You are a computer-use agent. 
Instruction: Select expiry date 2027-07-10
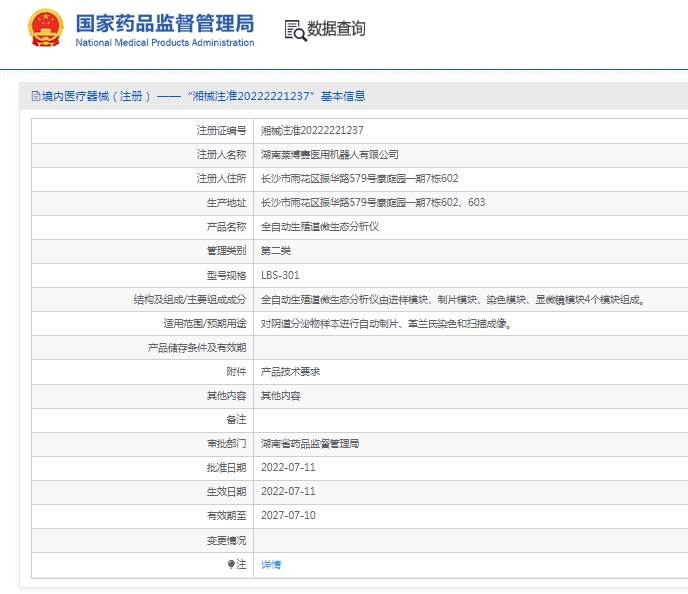[x=288, y=515]
